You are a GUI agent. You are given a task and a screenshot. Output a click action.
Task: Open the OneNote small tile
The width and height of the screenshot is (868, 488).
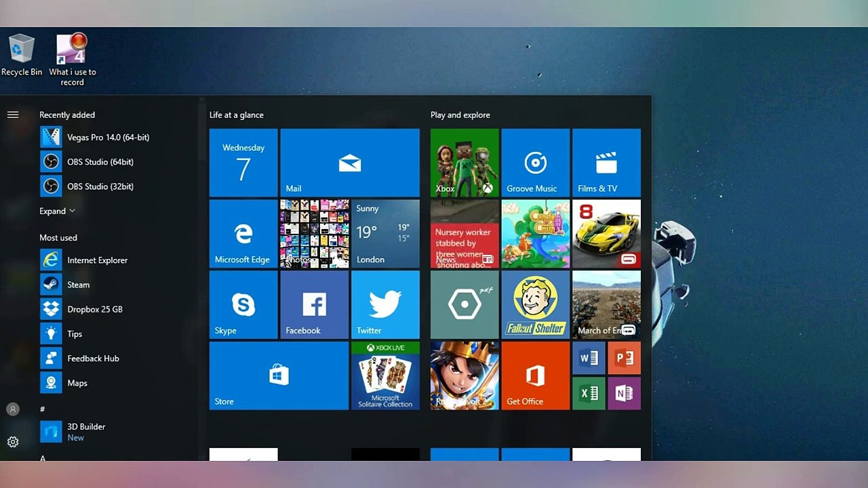(x=625, y=393)
